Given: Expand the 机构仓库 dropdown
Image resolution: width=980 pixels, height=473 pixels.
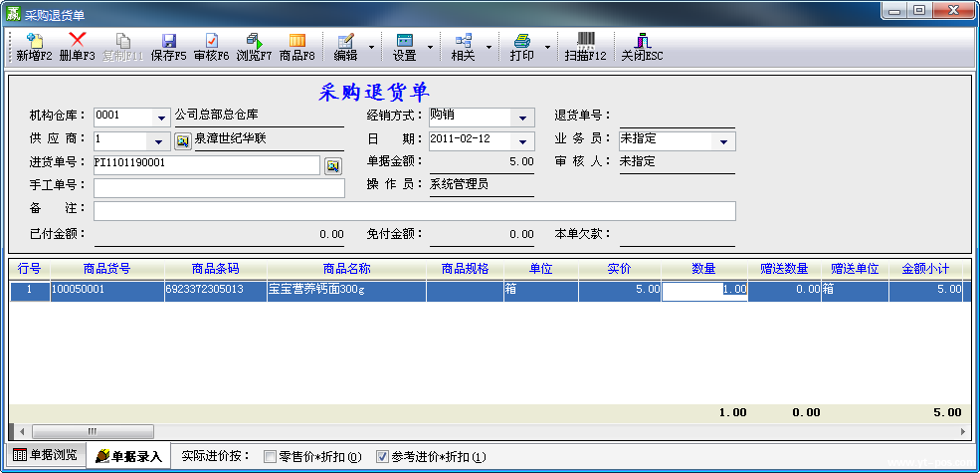Looking at the screenshot, I should (161, 118).
